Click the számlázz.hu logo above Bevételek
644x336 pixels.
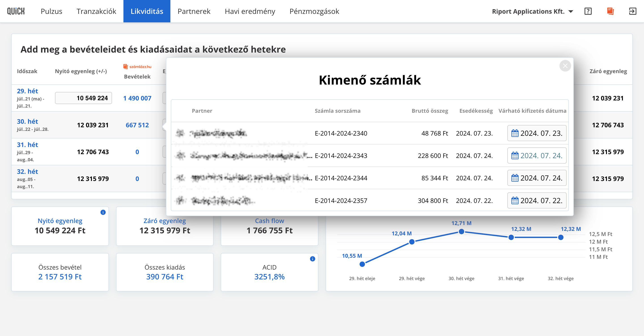(137, 66)
